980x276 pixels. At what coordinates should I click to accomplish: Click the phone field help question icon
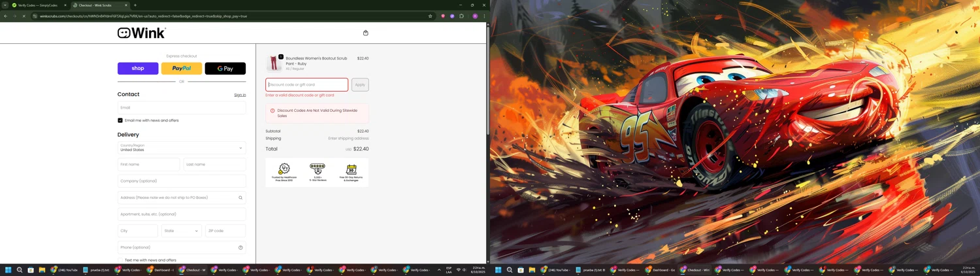click(x=240, y=247)
